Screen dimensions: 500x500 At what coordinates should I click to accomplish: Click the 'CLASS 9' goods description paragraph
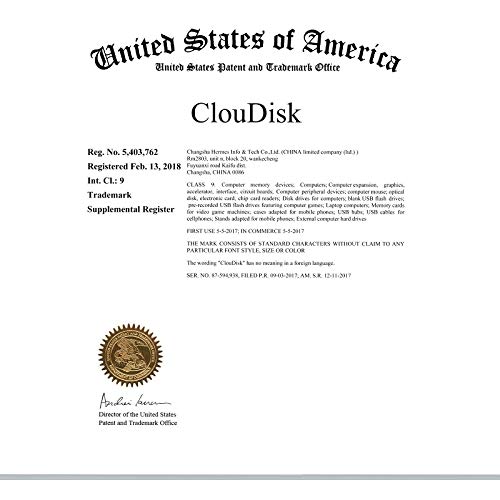[x=295, y=202]
